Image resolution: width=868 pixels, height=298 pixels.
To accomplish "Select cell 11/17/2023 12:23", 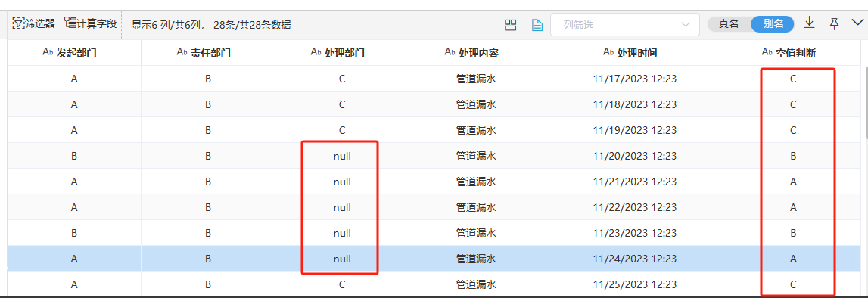I will pyautogui.click(x=634, y=79).
